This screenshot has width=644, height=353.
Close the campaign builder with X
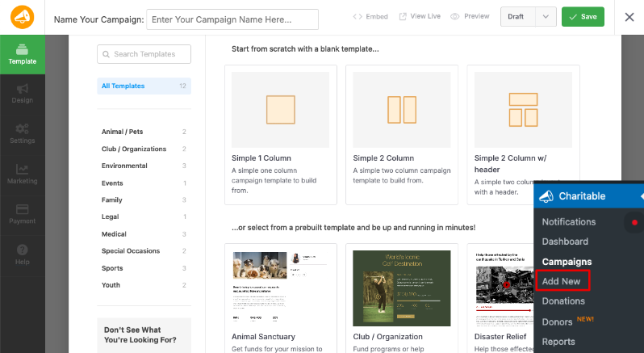629,17
